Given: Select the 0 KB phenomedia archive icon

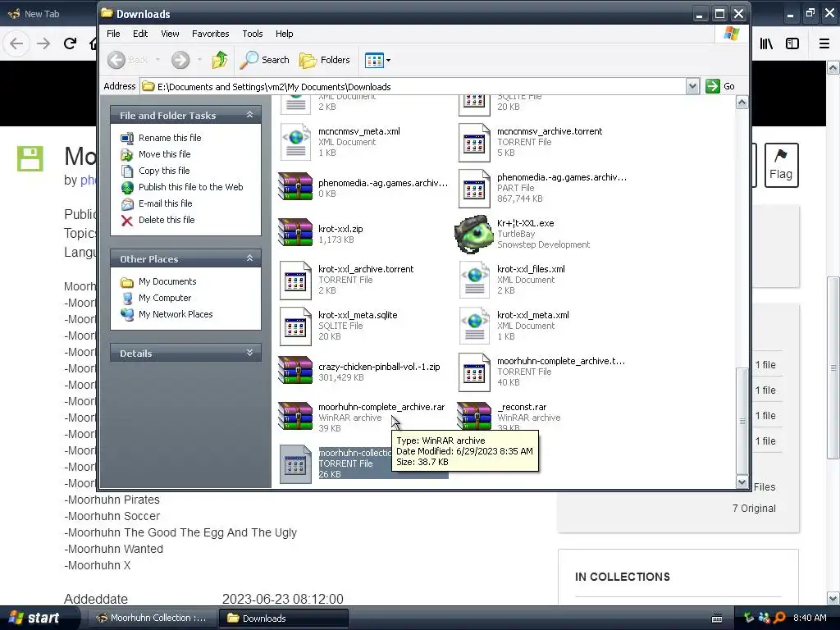Looking at the screenshot, I should [x=295, y=186].
